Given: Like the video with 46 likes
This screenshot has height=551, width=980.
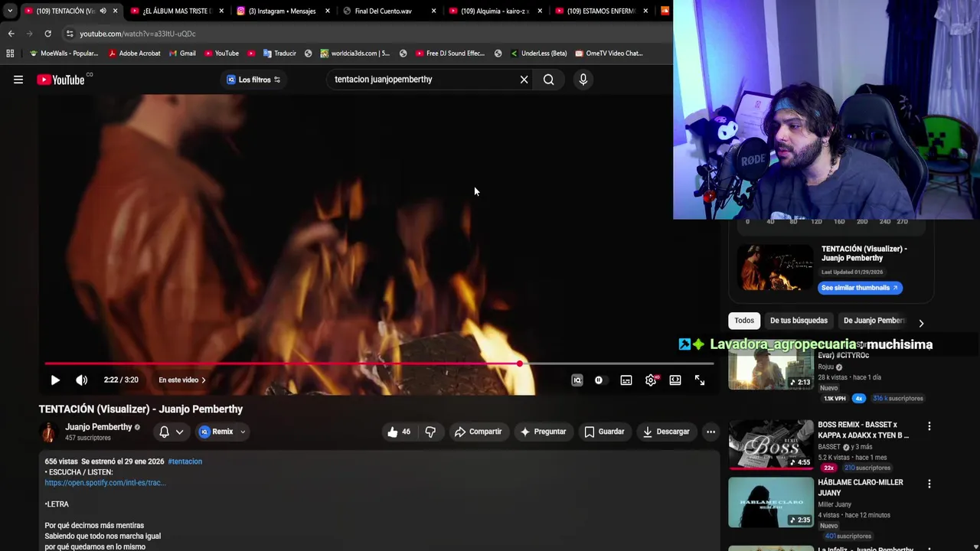Looking at the screenshot, I should coord(400,432).
